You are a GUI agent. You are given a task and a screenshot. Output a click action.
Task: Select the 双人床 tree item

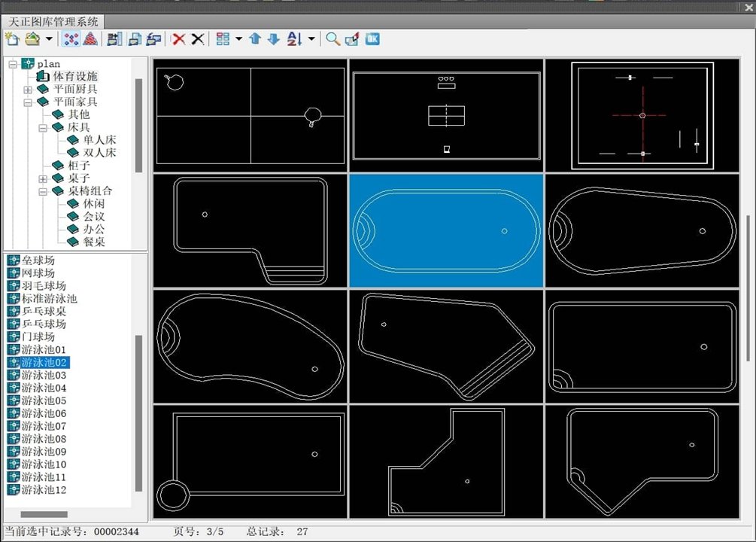pyautogui.click(x=100, y=153)
